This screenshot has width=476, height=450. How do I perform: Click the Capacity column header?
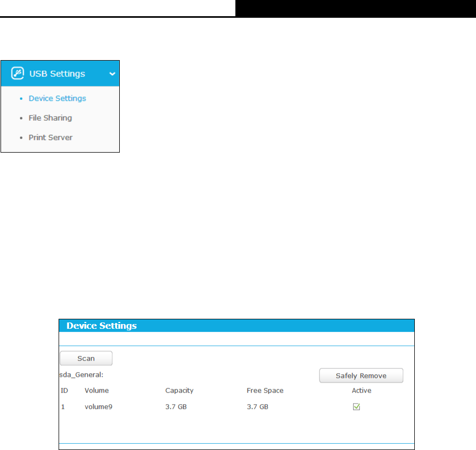coord(179,390)
